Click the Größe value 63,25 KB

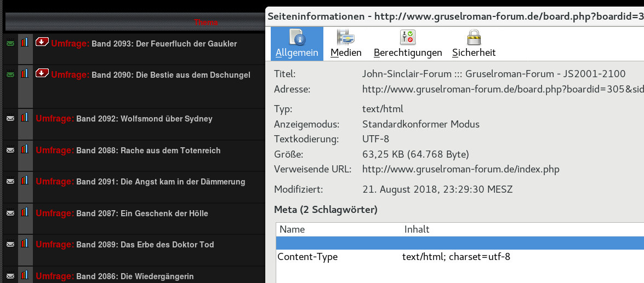click(415, 154)
